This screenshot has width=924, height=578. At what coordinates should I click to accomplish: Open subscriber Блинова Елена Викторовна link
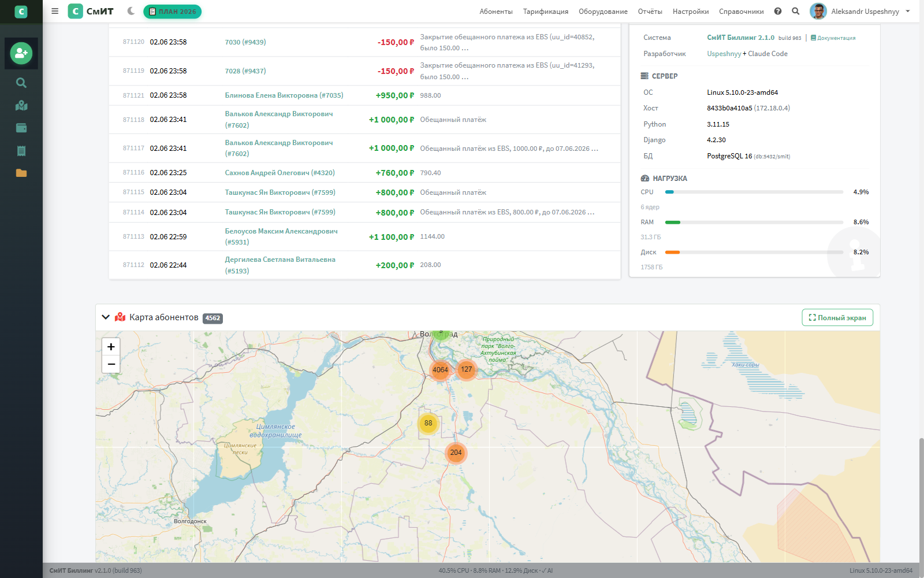tap(284, 95)
